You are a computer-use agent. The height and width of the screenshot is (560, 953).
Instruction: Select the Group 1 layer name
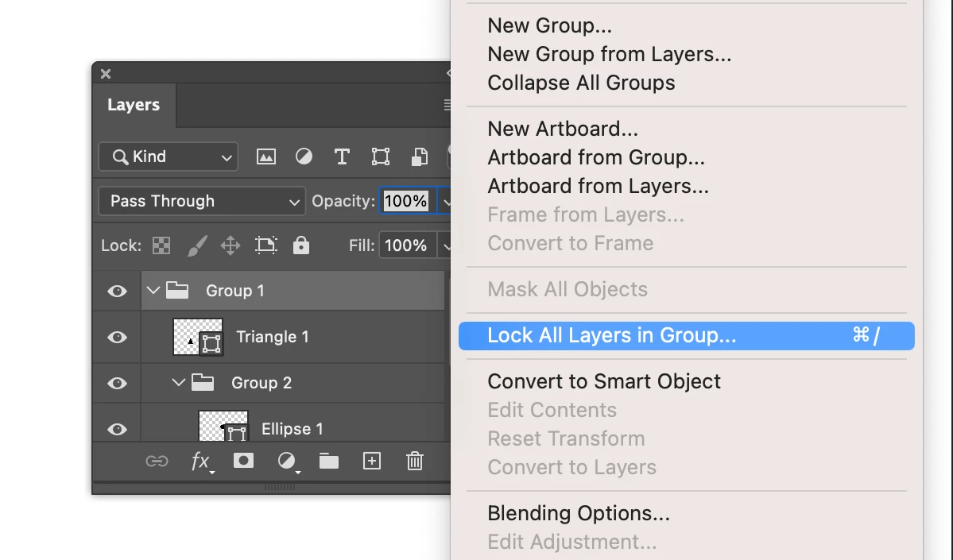pyautogui.click(x=235, y=291)
